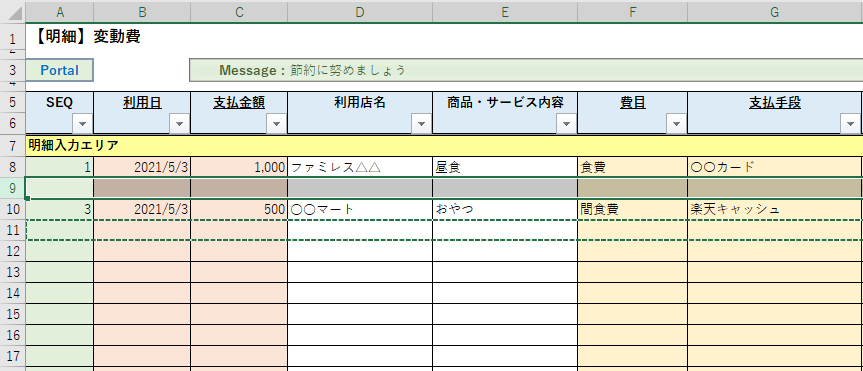863x371 pixels.
Task: Select row 9 header
Action: click(13, 188)
